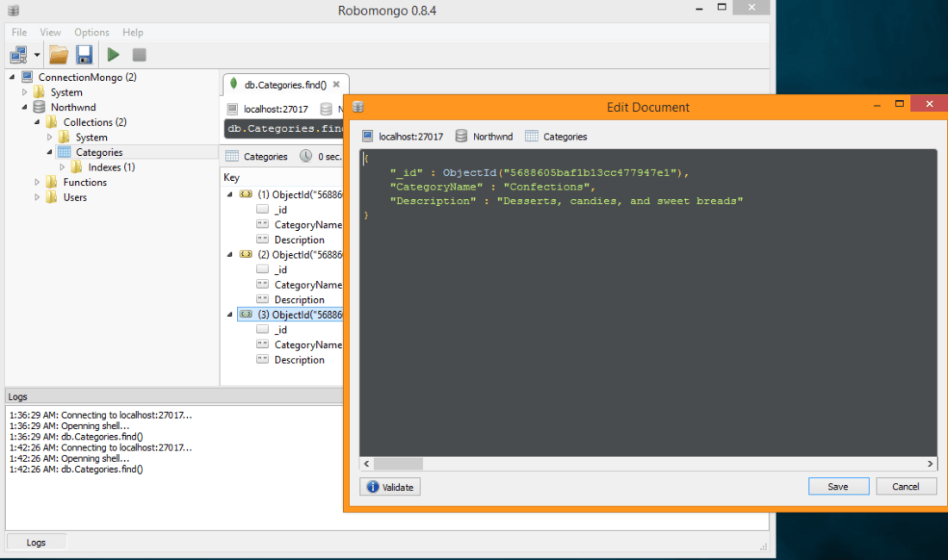Select Indexes (1) under Categories
The width and height of the screenshot is (948, 560).
point(111,167)
